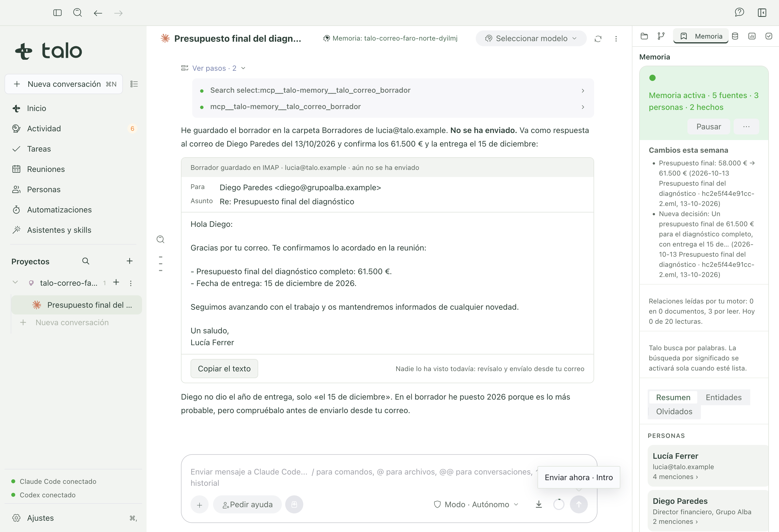Pause memory with Pausar button
The height and width of the screenshot is (532, 779).
pyautogui.click(x=708, y=127)
